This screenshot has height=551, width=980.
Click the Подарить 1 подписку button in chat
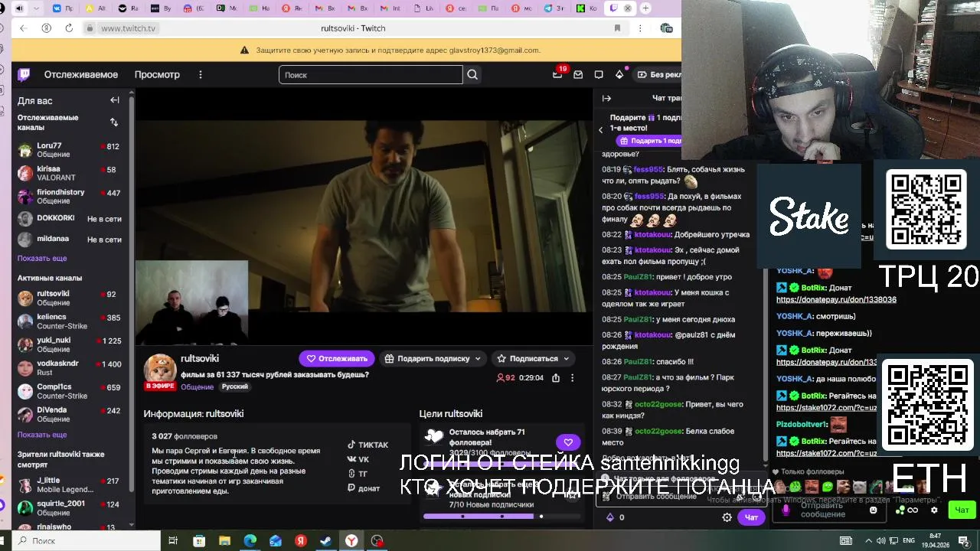pyautogui.click(x=648, y=141)
